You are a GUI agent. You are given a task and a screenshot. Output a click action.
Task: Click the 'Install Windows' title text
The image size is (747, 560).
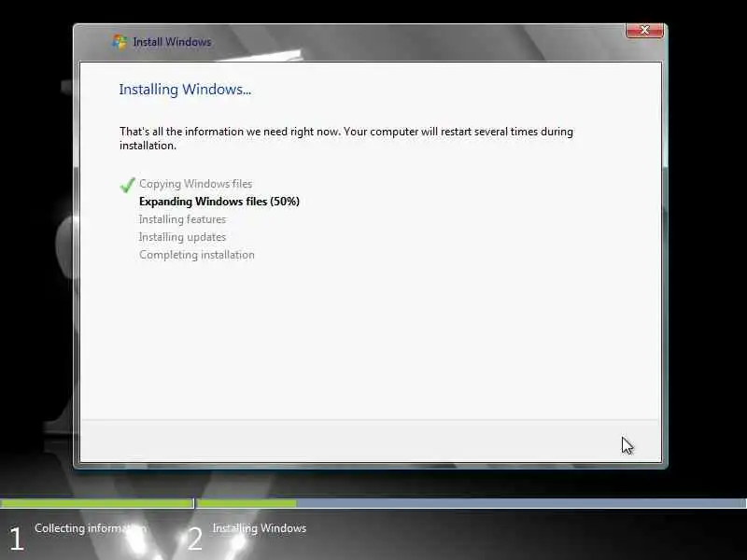[172, 42]
